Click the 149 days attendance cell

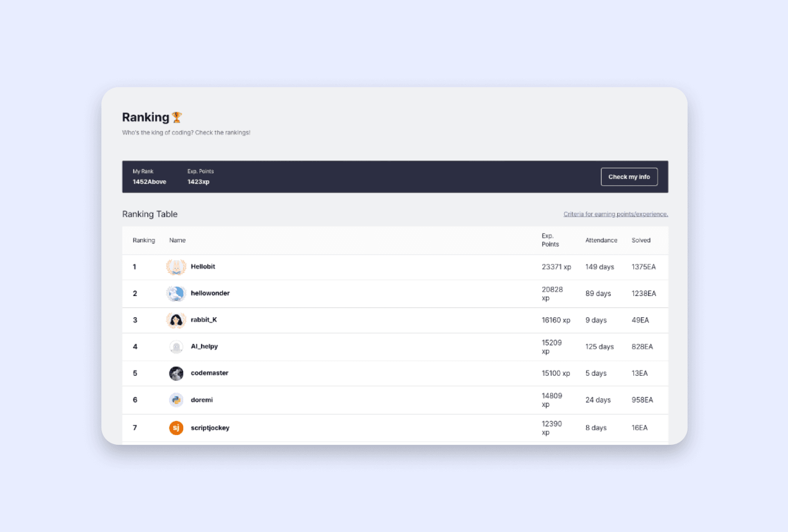(600, 267)
